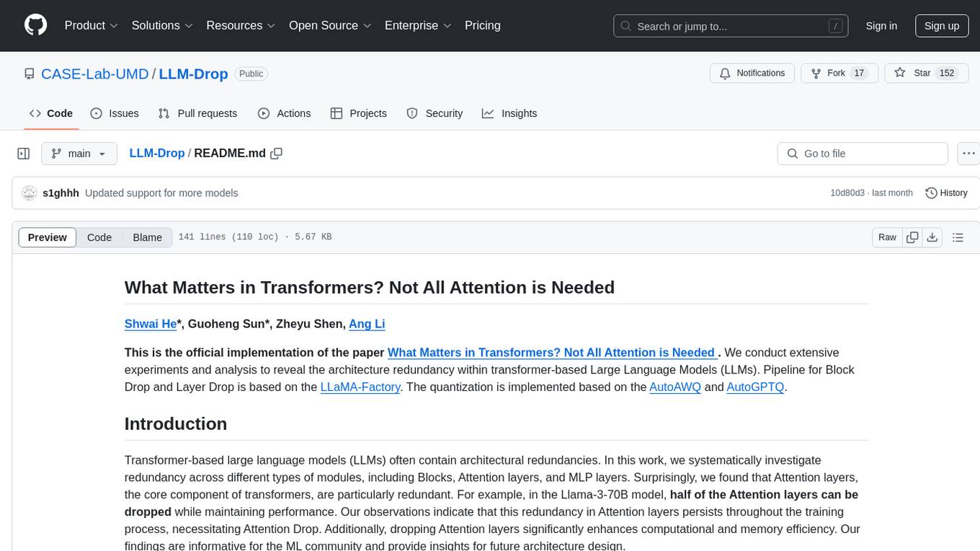This screenshot has width=980, height=551.
Task: Switch to the Actions tab
Action: coord(284,113)
